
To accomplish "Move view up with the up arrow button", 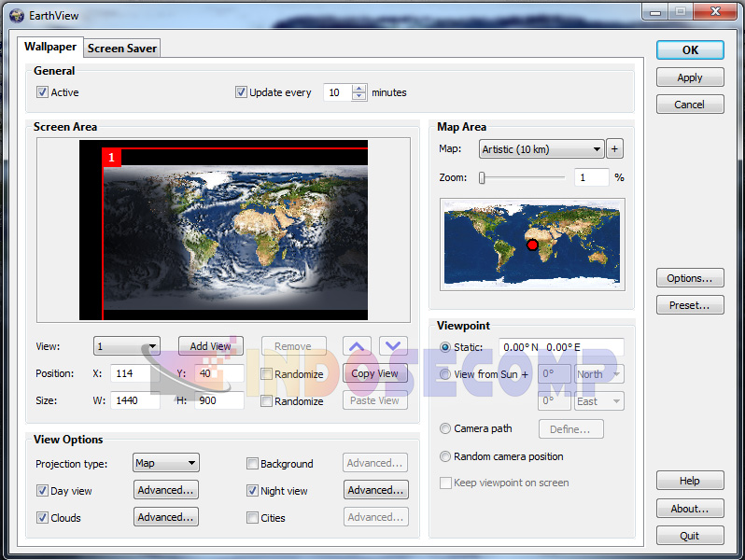I will 357,346.
